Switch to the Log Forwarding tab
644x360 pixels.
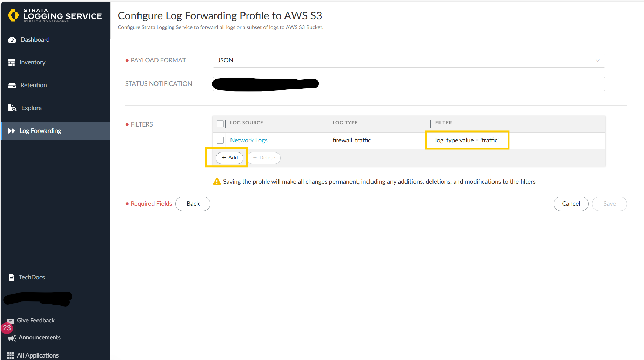click(x=40, y=130)
